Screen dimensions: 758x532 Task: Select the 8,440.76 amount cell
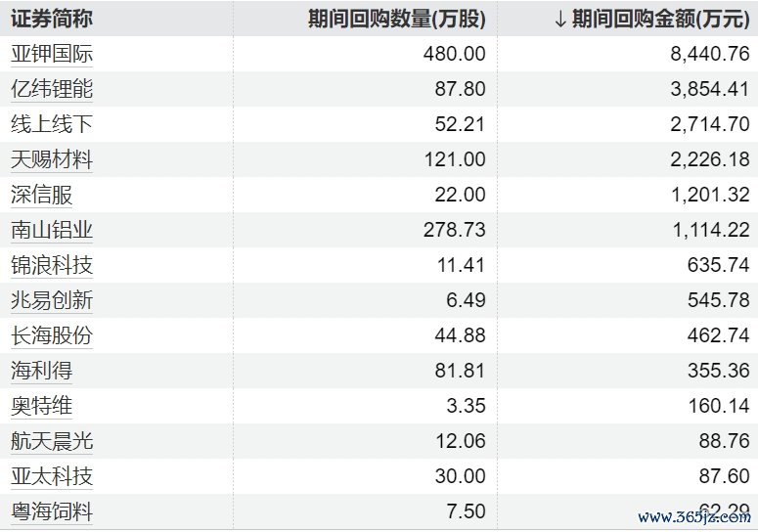point(628,54)
